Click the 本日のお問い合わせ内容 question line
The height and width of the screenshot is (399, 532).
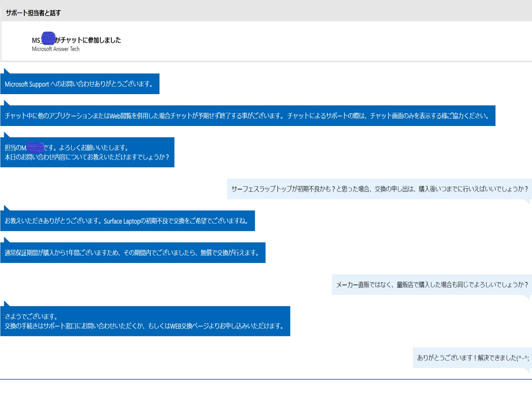pyautogui.click(x=87, y=157)
